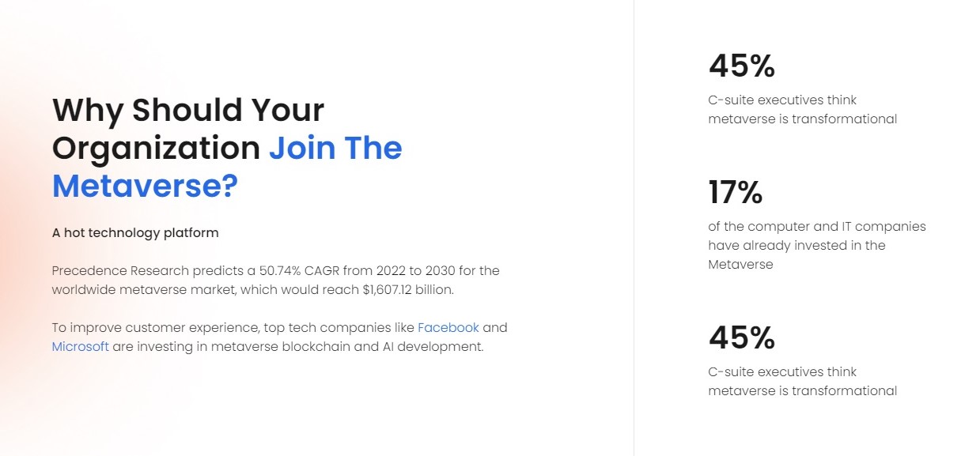Click 'have already invested in the' text line
Screen dimensions: 980x456
point(796,245)
